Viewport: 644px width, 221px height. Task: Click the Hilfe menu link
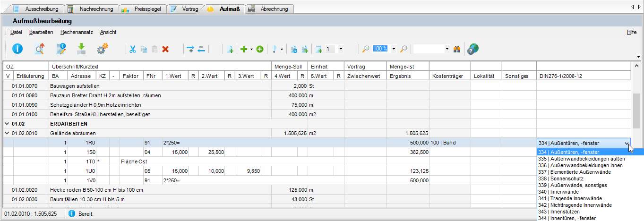pos(631,32)
